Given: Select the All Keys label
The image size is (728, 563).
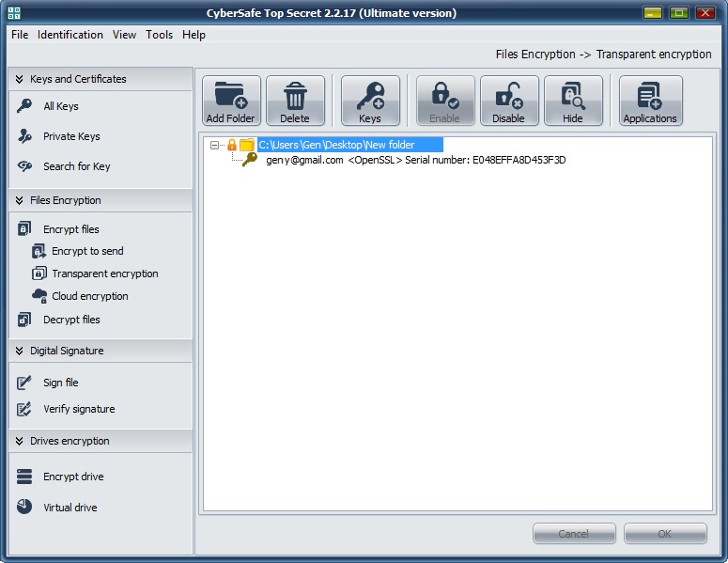Looking at the screenshot, I should tap(61, 106).
